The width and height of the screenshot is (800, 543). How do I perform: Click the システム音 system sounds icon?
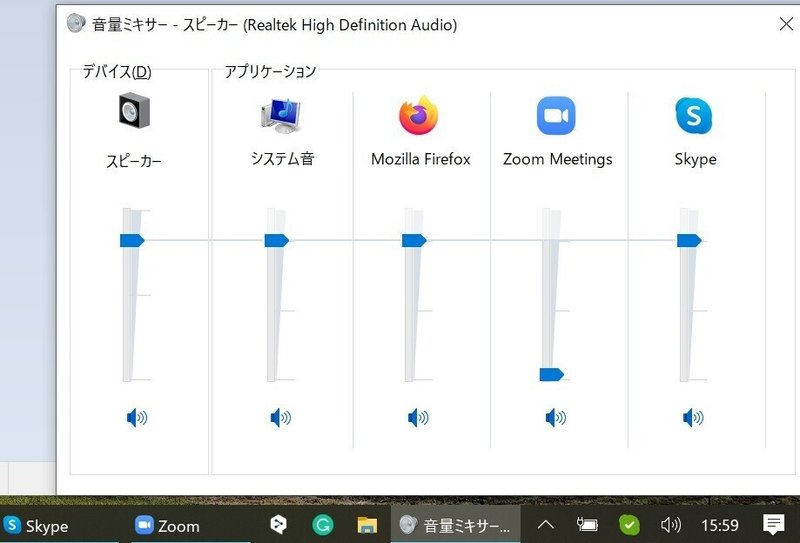tap(281, 115)
